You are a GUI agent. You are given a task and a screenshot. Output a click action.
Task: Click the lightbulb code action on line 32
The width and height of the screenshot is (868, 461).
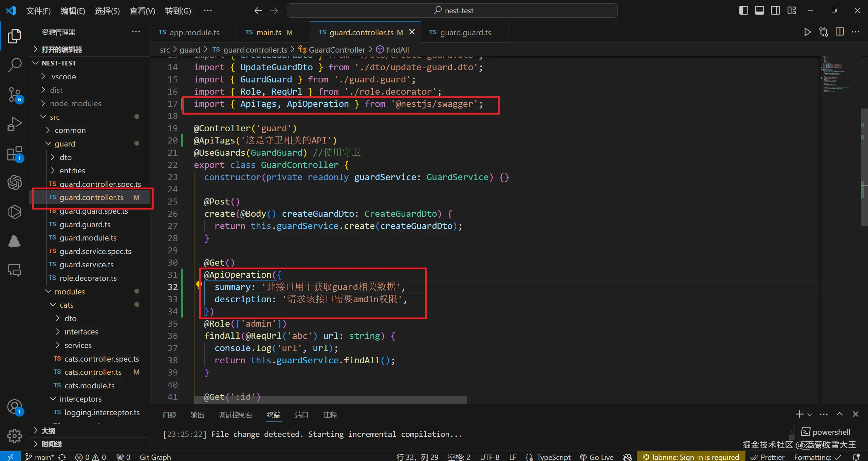click(x=199, y=285)
